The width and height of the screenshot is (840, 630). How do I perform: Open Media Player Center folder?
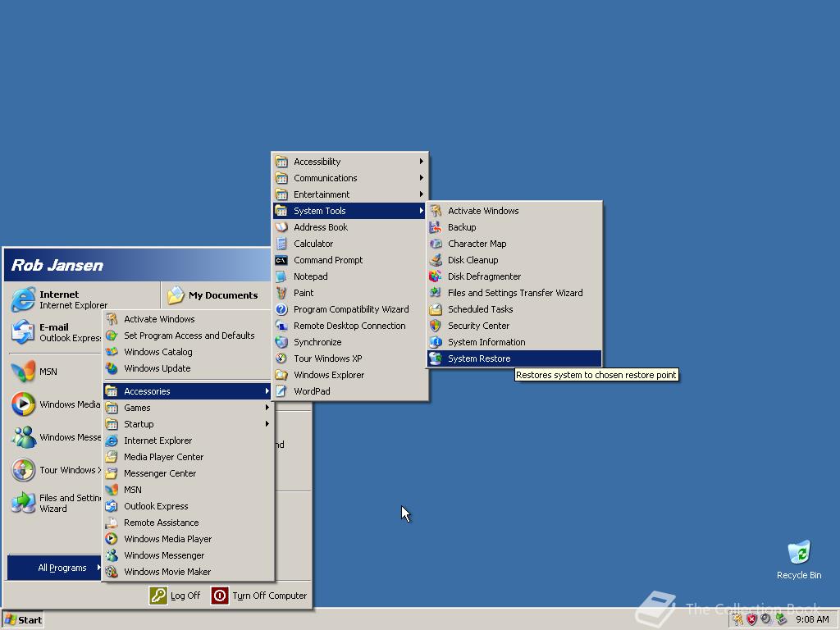[188, 457]
